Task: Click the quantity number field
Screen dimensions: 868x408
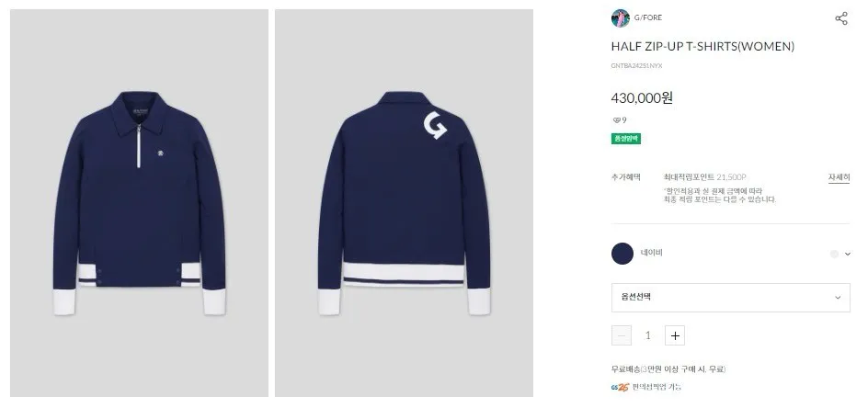Action: (x=647, y=335)
